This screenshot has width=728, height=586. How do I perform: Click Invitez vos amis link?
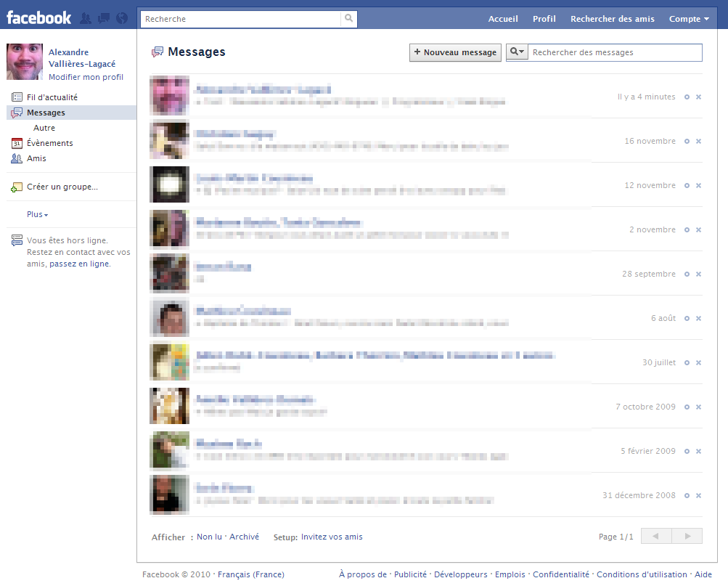coord(332,537)
